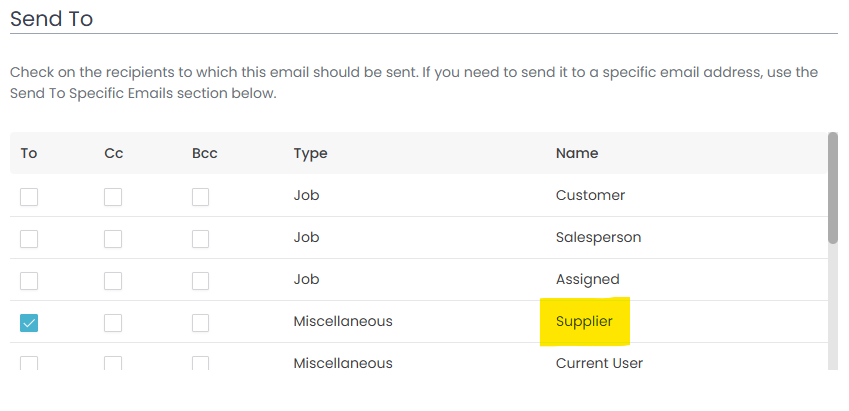
Task: Enable Cc for the Salesperson recipient
Action: click(113, 239)
